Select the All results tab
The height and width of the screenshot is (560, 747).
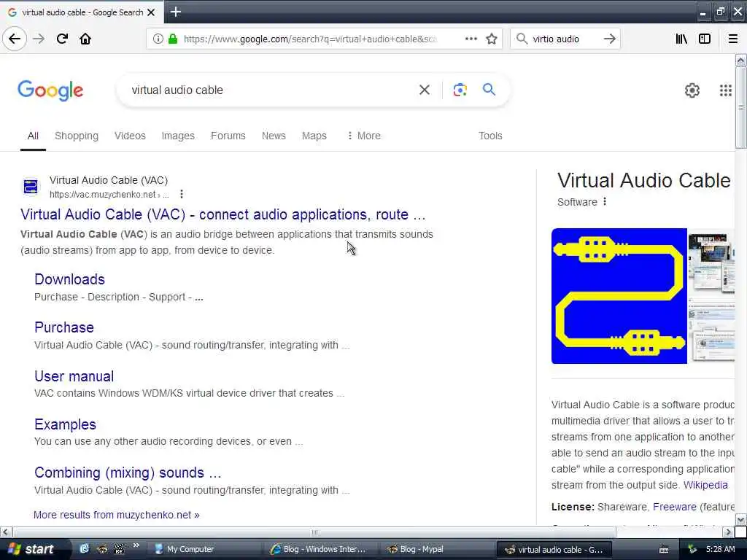(x=33, y=136)
